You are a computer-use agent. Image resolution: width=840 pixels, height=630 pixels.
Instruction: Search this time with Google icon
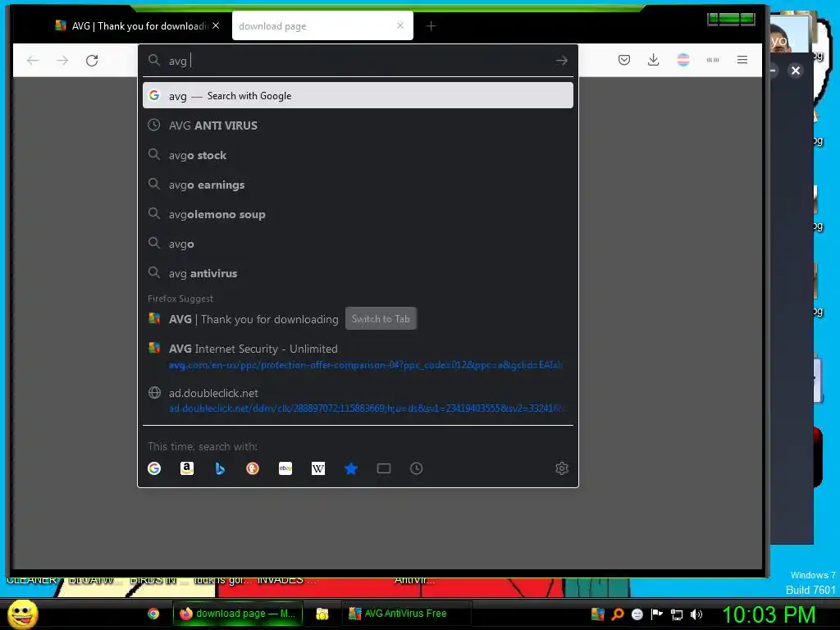(x=154, y=468)
